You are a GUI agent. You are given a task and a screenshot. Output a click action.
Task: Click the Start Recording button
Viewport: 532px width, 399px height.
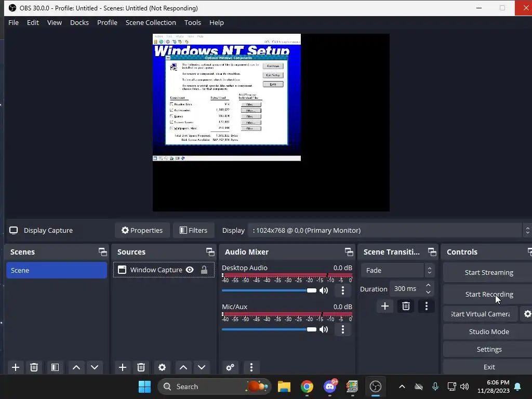(488, 294)
